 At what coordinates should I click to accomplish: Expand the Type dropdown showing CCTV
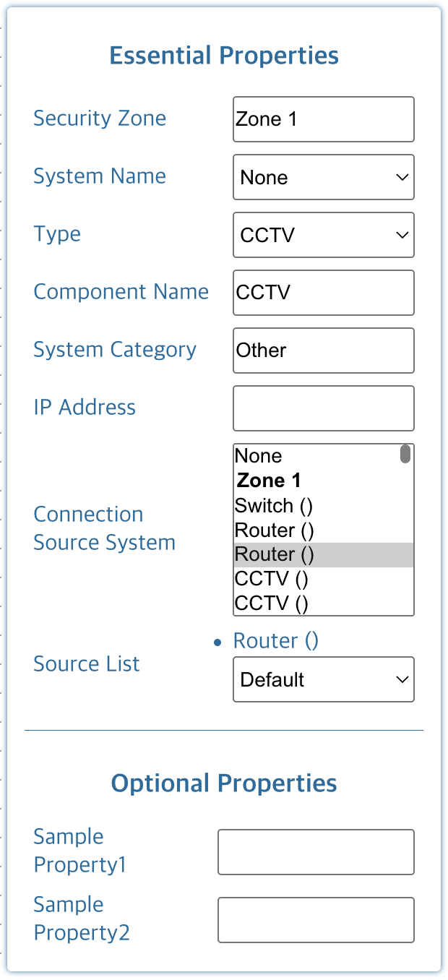pyautogui.click(x=323, y=235)
